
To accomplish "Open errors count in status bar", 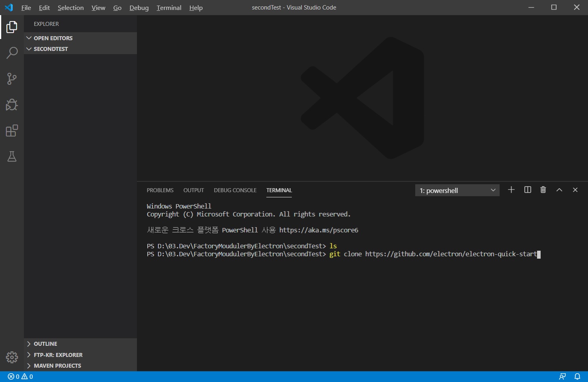I will click(14, 376).
